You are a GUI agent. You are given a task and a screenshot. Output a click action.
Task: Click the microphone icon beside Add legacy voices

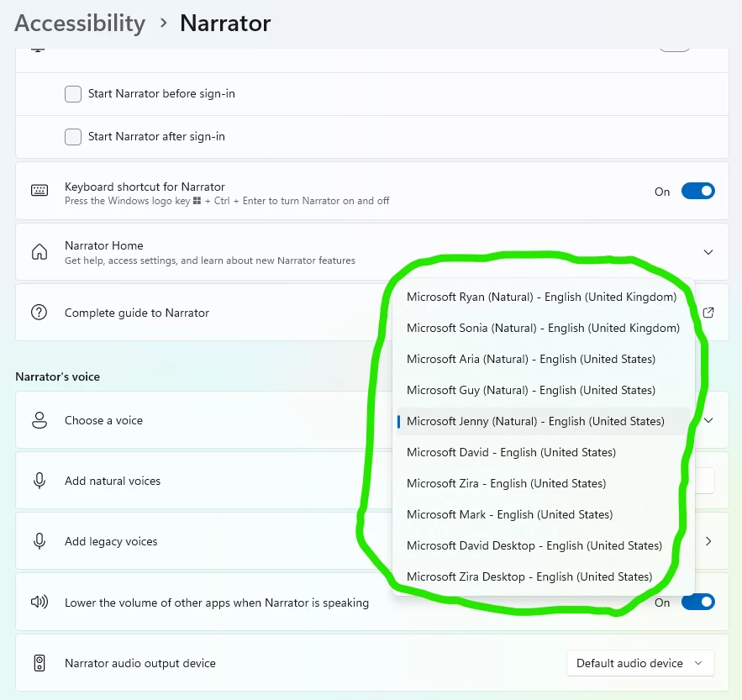tap(39, 541)
